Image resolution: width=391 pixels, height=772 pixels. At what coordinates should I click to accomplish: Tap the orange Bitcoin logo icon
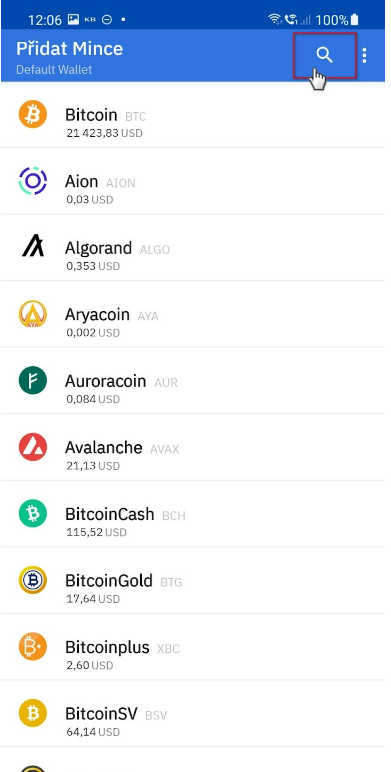pyautogui.click(x=33, y=114)
